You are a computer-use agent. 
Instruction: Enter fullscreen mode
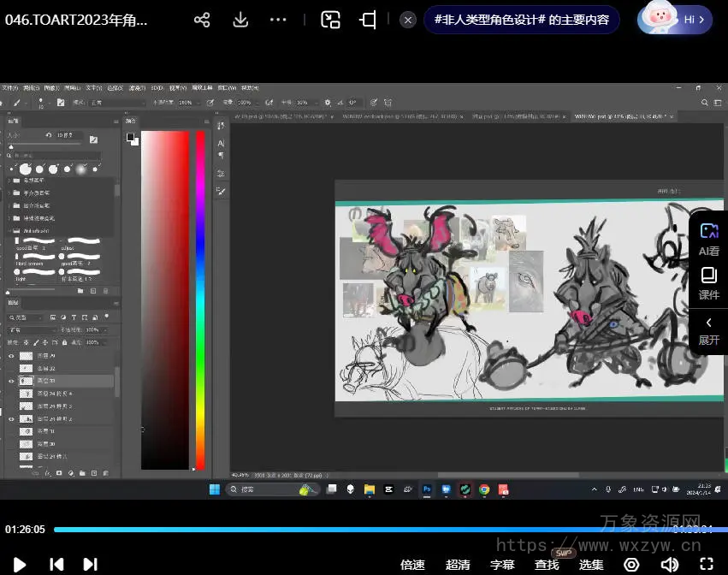click(x=707, y=564)
